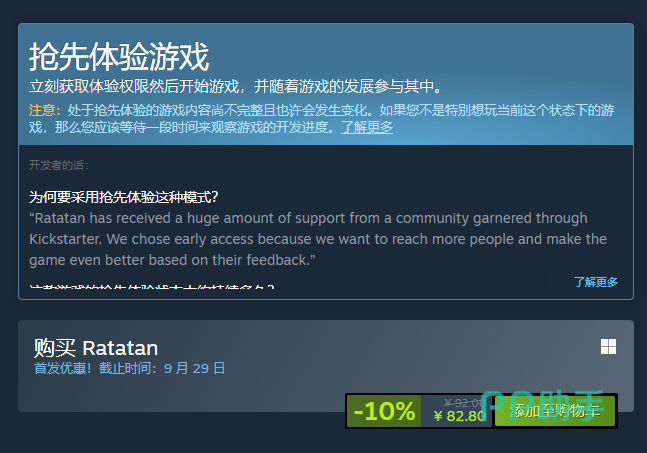647x453 pixels.
Task: Open the underlined 了解更多 link in the notice
Action: pos(367,127)
